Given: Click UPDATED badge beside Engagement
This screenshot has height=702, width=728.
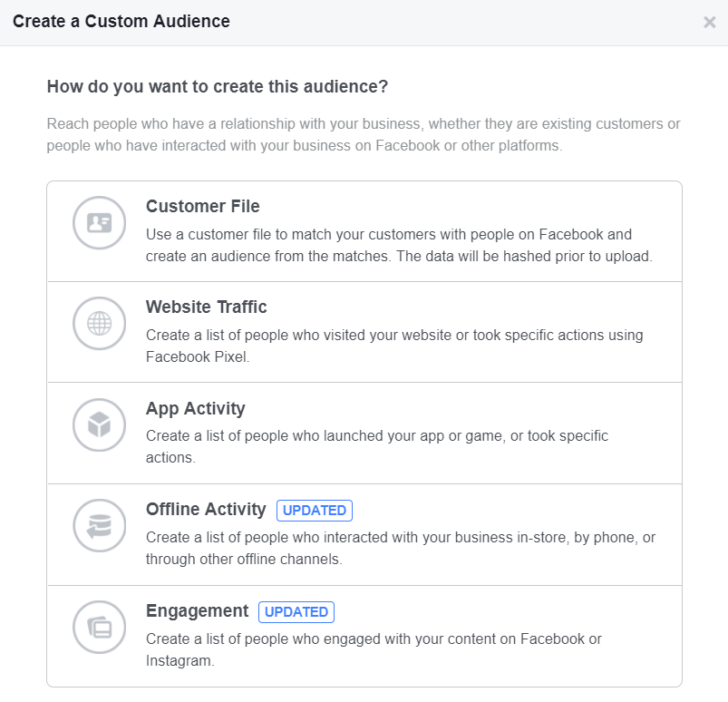Looking at the screenshot, I should (296, 611).
